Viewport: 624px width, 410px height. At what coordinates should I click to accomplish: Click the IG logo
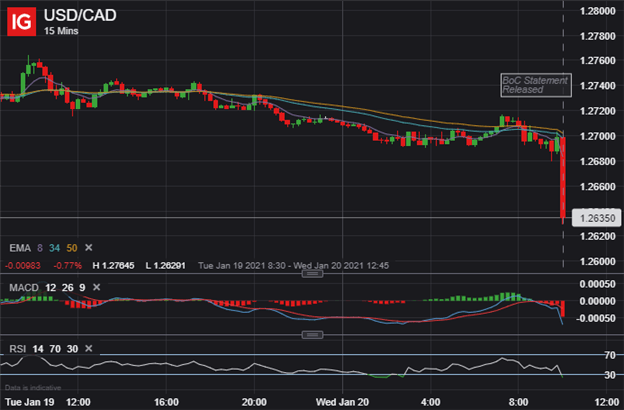click(x=21, y=21)
